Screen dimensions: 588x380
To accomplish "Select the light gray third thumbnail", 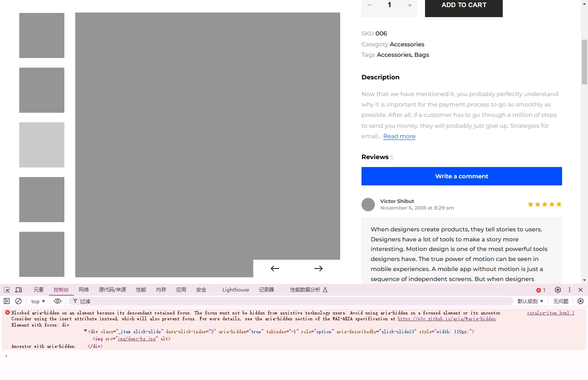I will coord(42,145).
